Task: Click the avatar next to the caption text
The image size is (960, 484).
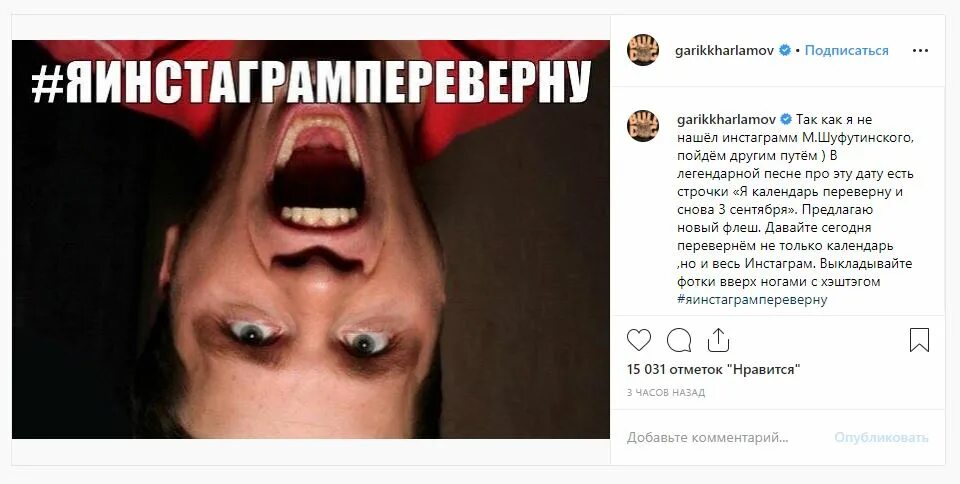Action: point(642,125)
